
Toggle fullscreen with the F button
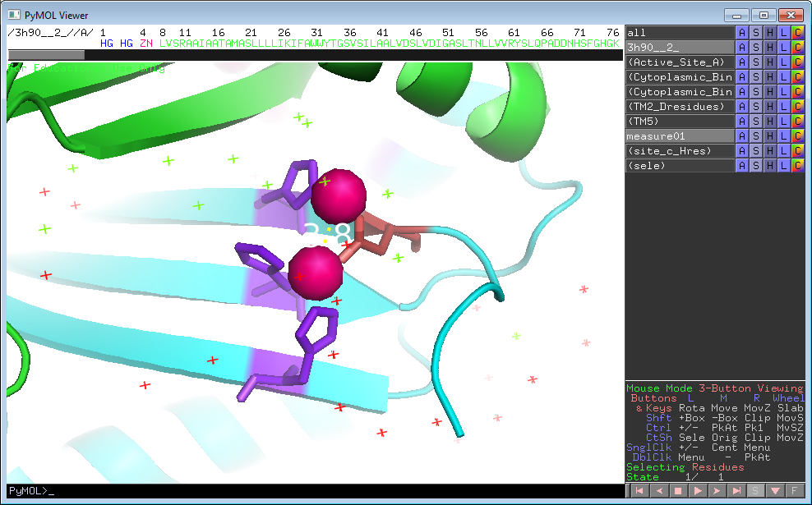795,490
